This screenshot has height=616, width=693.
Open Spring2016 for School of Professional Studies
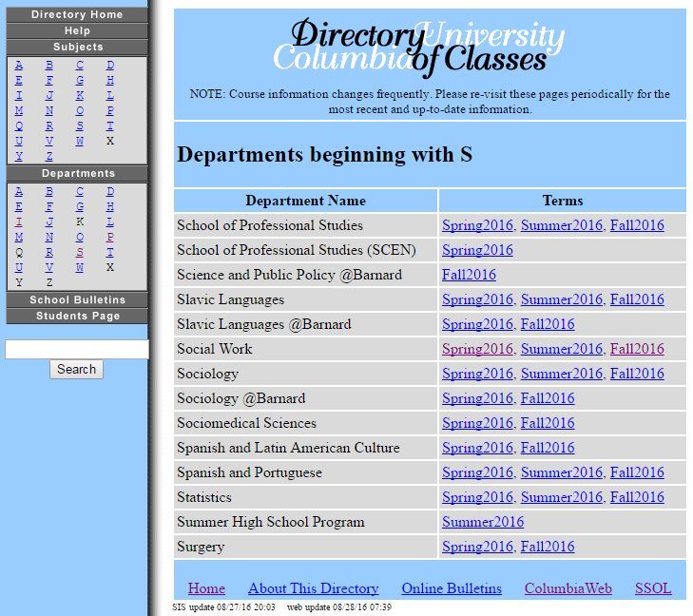point(477,225)
